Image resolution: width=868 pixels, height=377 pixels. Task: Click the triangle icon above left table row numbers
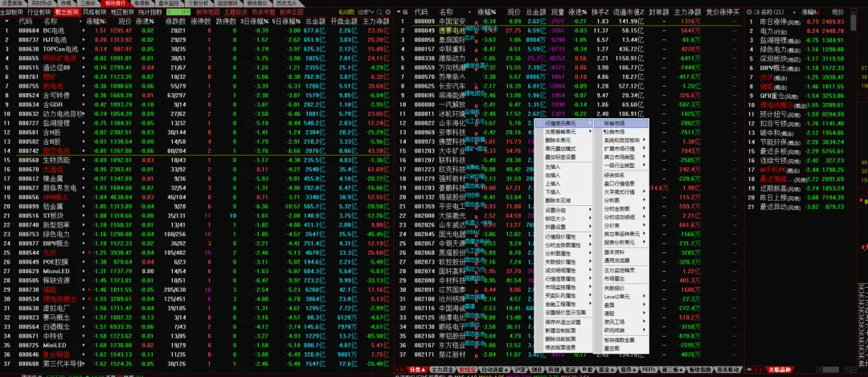pos(6,20)
